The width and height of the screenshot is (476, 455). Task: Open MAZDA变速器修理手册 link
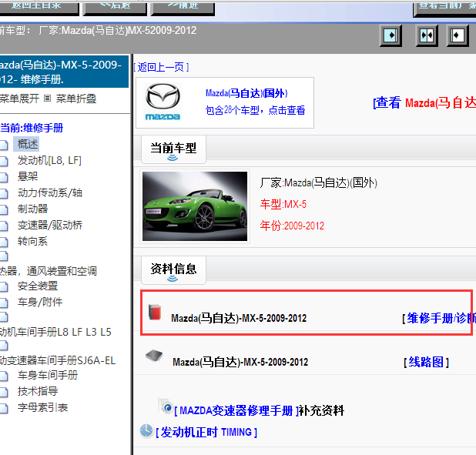tap(238, 410)
